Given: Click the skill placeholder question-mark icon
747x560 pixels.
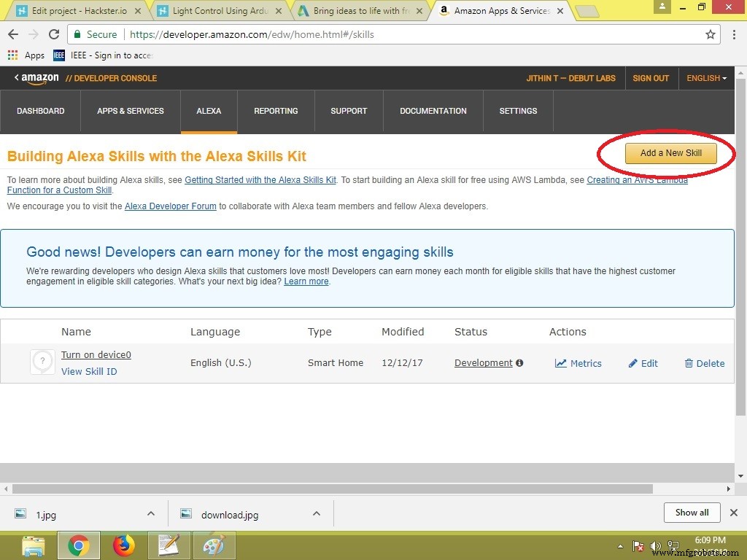Looking at the screenshot, I should [x=42, y=362].
